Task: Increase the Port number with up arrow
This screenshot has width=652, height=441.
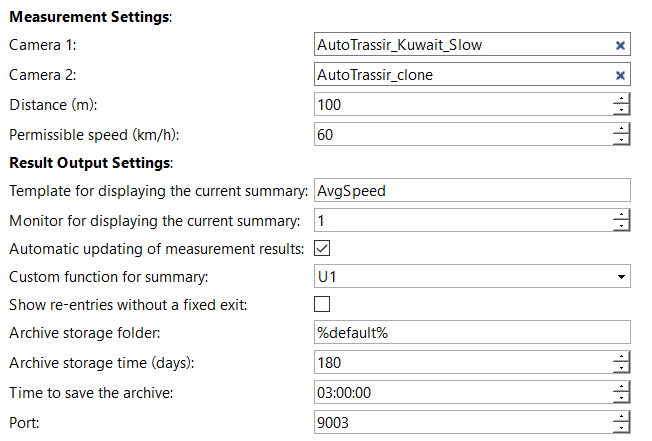Action: (621, 417)
